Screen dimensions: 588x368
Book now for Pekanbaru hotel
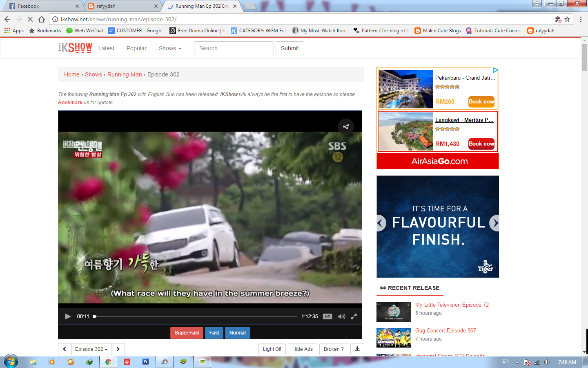[x=481, y=102]
